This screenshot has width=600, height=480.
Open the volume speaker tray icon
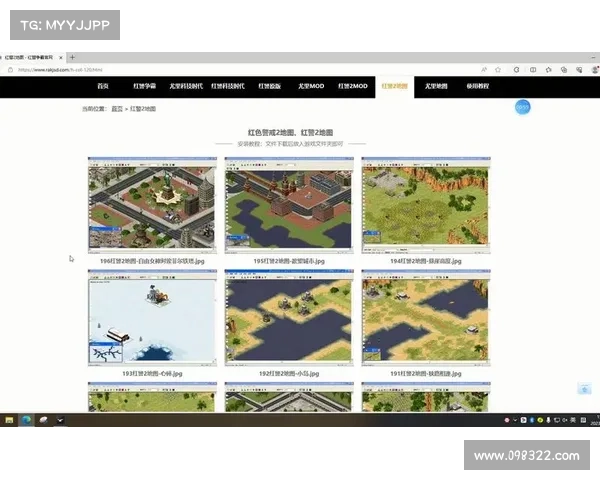click(x=565, y=420)
